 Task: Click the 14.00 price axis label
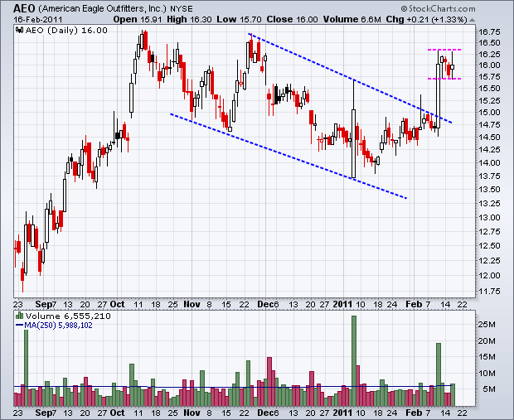489,163
